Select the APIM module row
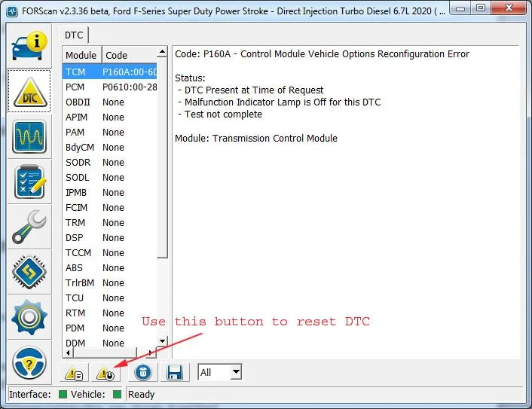Viewport: 532px width, 409px height. coord(109,118)
